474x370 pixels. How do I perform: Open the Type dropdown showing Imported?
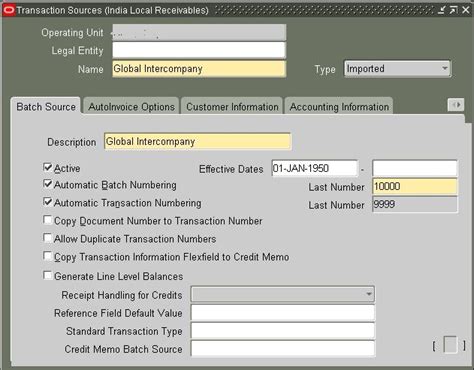pos(397,69)
